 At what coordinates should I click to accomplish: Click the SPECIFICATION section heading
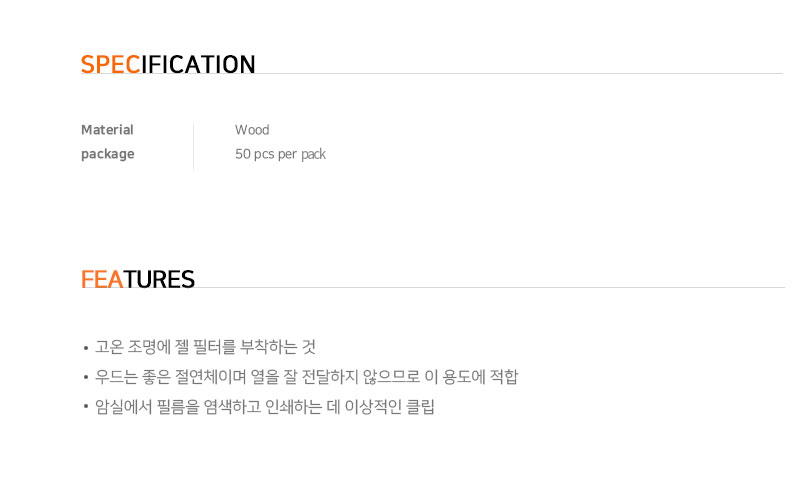(x=168, y=65)
